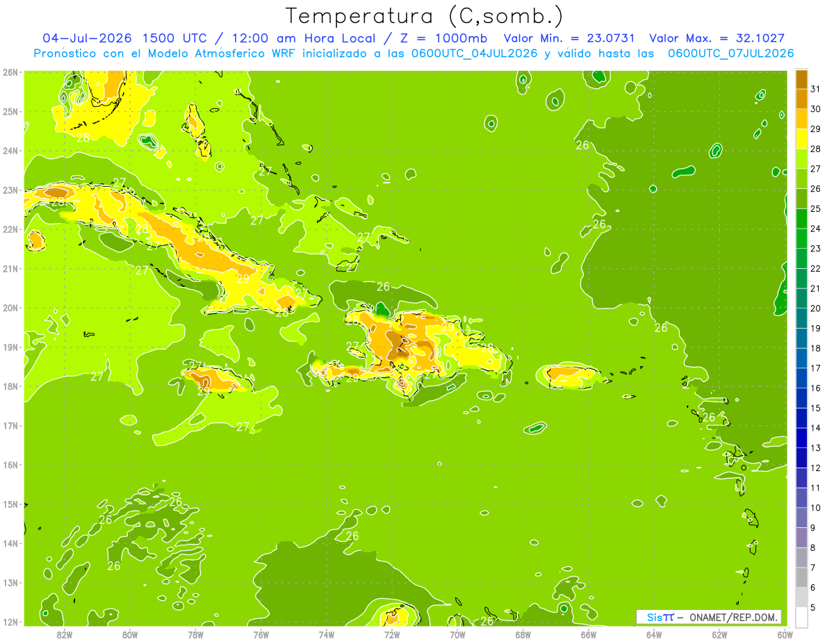Viewport: 834px width, 644px height.
Task: Click the blue "Sis" logo text
Action: (655, 617)
